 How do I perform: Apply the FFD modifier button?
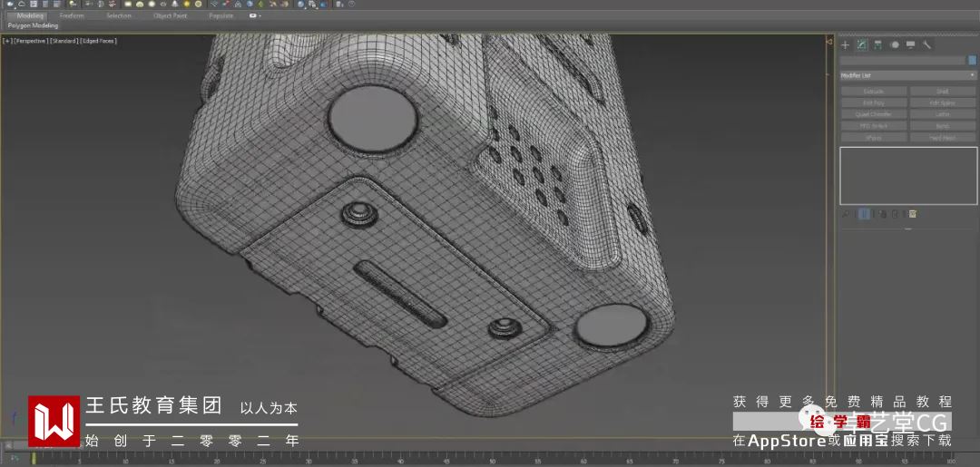point(874,126)
